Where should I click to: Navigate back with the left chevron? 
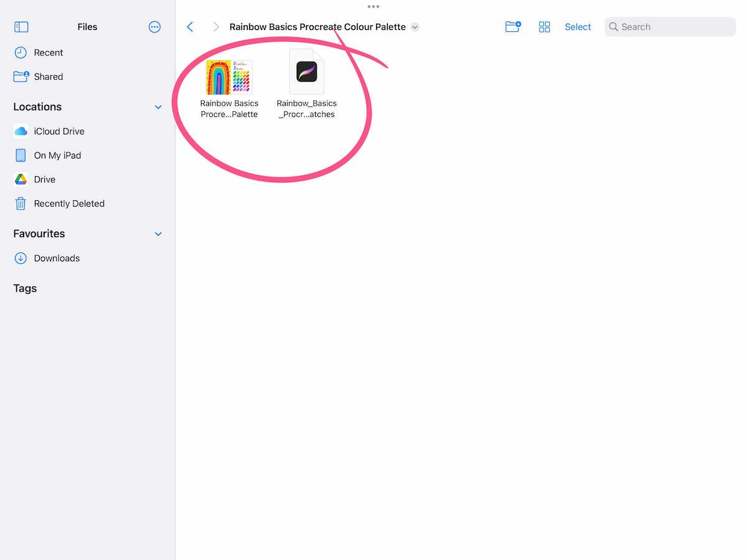click(190, 27)
